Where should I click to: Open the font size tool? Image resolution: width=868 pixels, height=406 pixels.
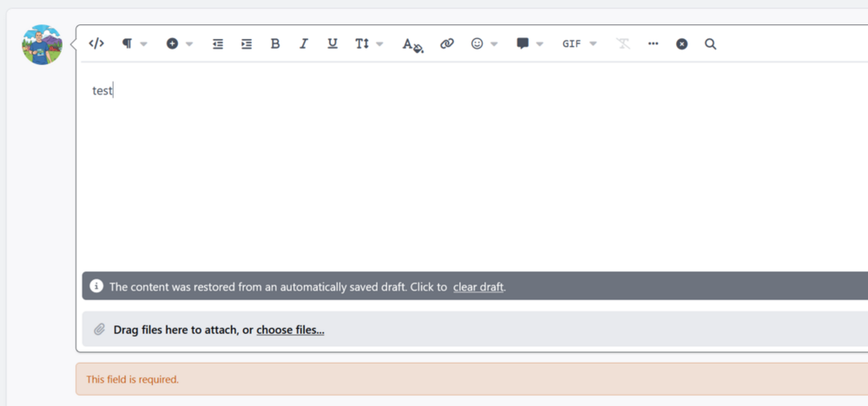[362, 43]
